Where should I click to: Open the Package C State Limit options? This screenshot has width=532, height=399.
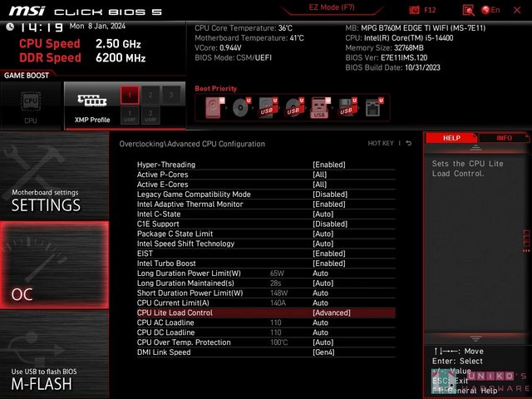pos(323,234)
